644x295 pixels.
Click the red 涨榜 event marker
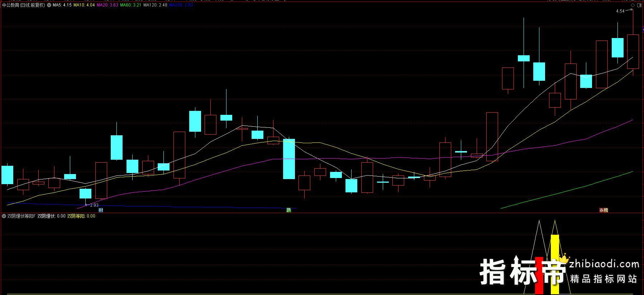(x=604, y=210)
